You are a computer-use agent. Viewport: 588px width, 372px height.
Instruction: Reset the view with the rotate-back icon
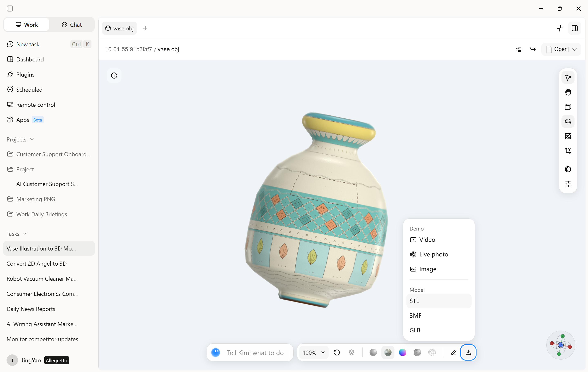pos(337,352)
